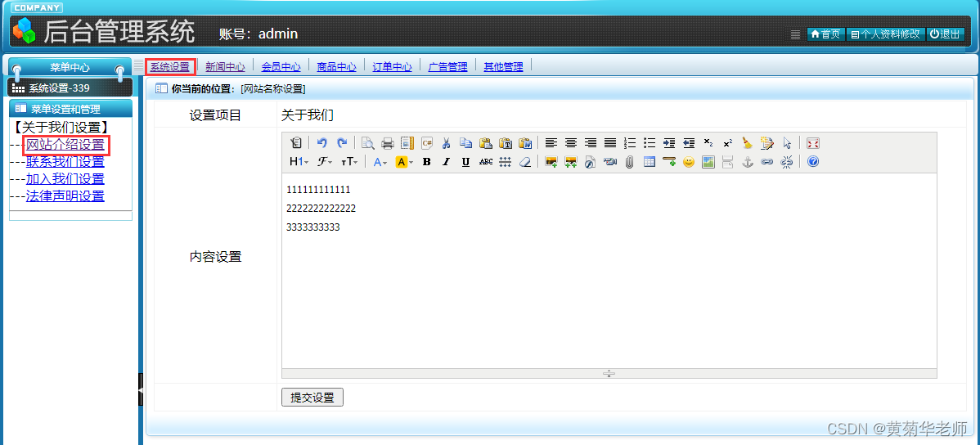Open the 新闻中心 tab
The height and width of the screenshot is (445, 980).
point(225,67)
